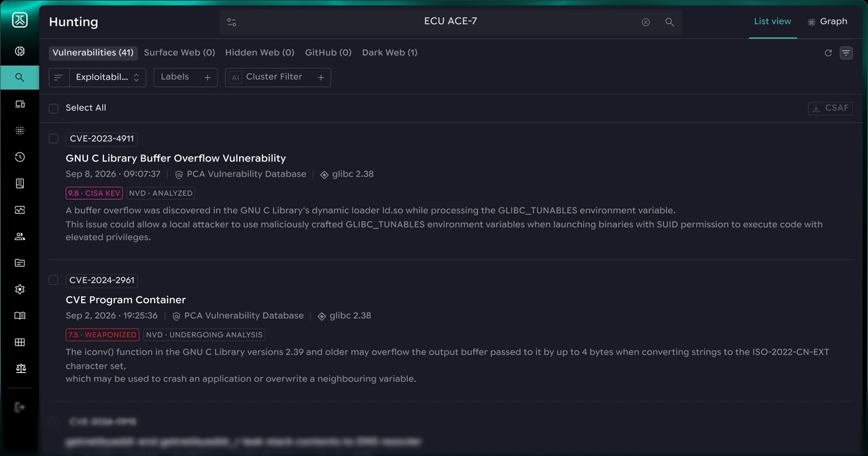Click the glibc 2.38 tag of CVE-2023-4911
The width and height of the screenshot is (868, 456).
[x=347, y=174]
